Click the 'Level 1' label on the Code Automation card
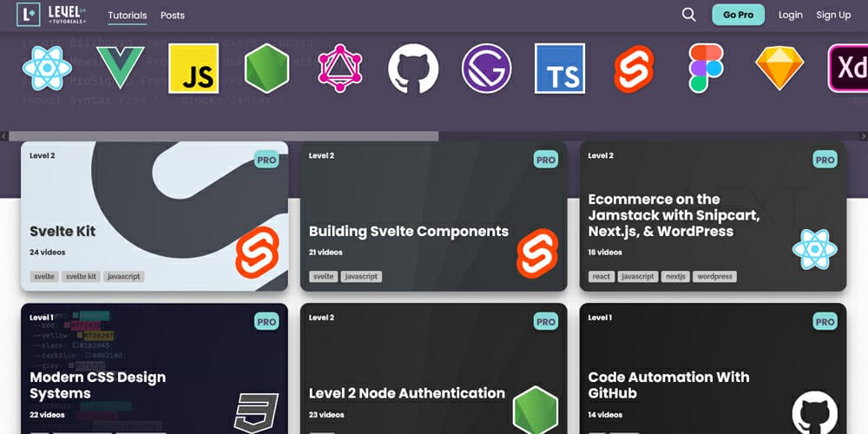The height and width of the screenshot is (434, 868). coord(600,318)
